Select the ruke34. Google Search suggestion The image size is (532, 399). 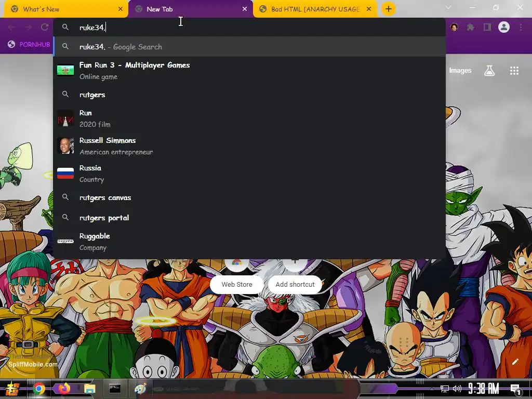coord(249,47)
